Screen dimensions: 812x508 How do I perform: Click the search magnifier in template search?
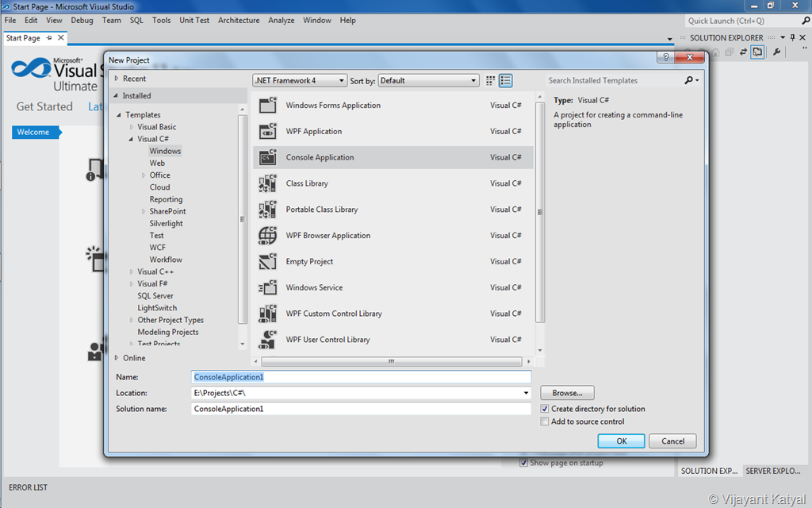coord(691,80)
